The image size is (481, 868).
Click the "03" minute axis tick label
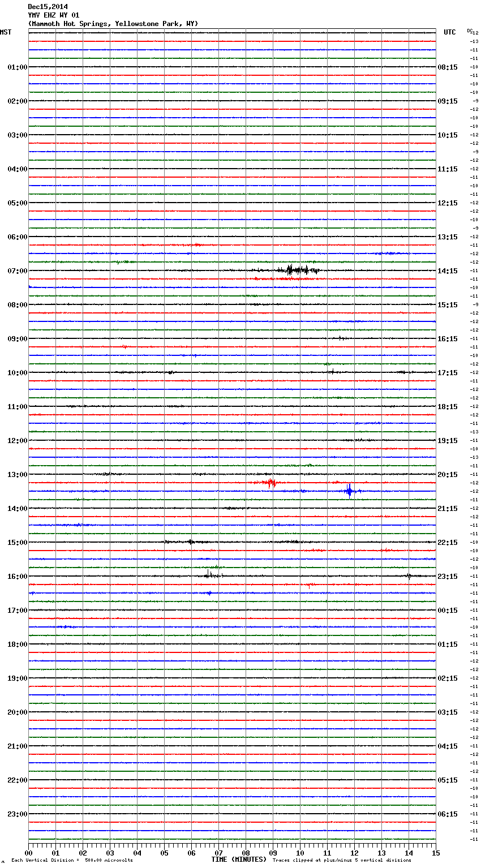[110, 853]
